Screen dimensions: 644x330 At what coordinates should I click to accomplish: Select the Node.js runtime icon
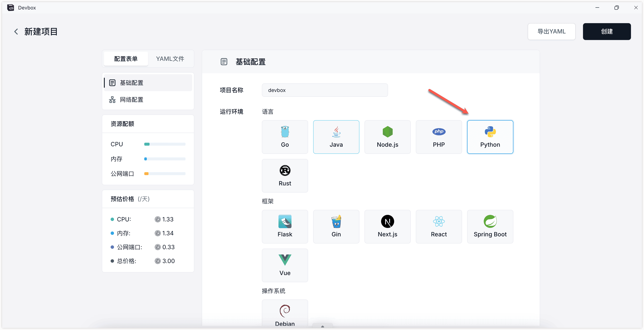[x=387, y=137]
